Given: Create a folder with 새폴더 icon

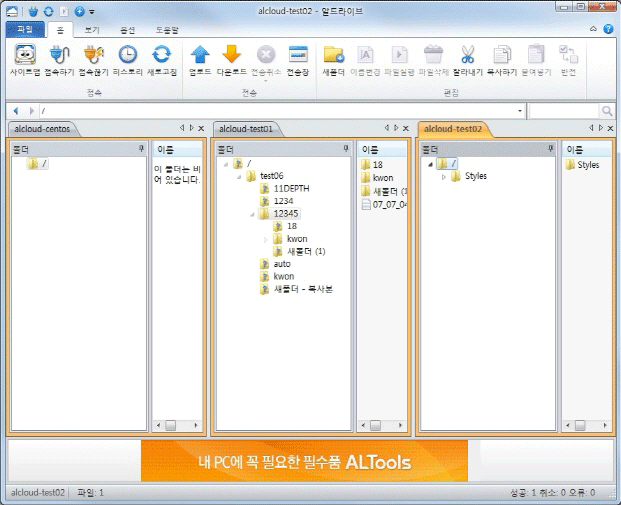Looking at the screenshot, I should [x=333, y=60].
